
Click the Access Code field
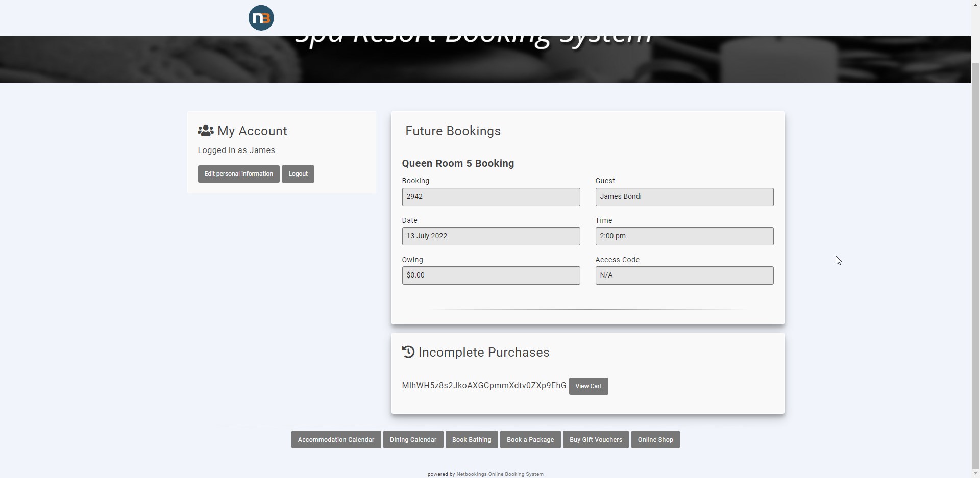tap(683, 275)
